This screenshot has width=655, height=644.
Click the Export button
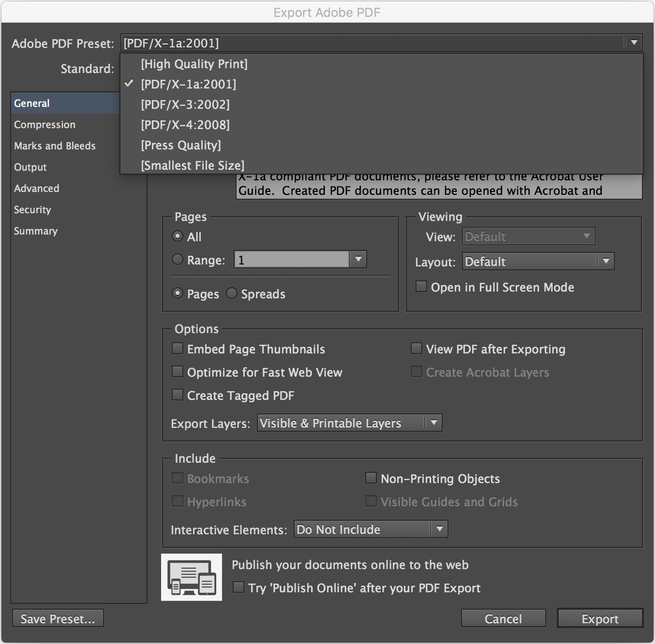pyautogui.click(x=600, y=618)
